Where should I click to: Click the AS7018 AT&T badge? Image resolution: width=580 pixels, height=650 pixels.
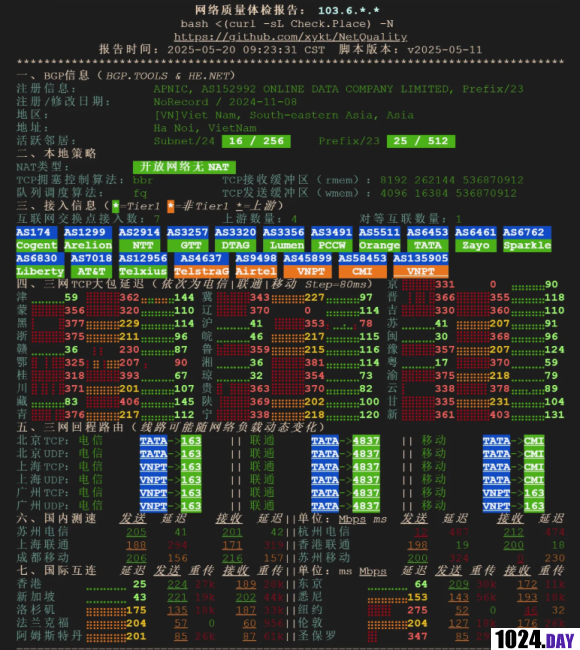tap(91, 265)
